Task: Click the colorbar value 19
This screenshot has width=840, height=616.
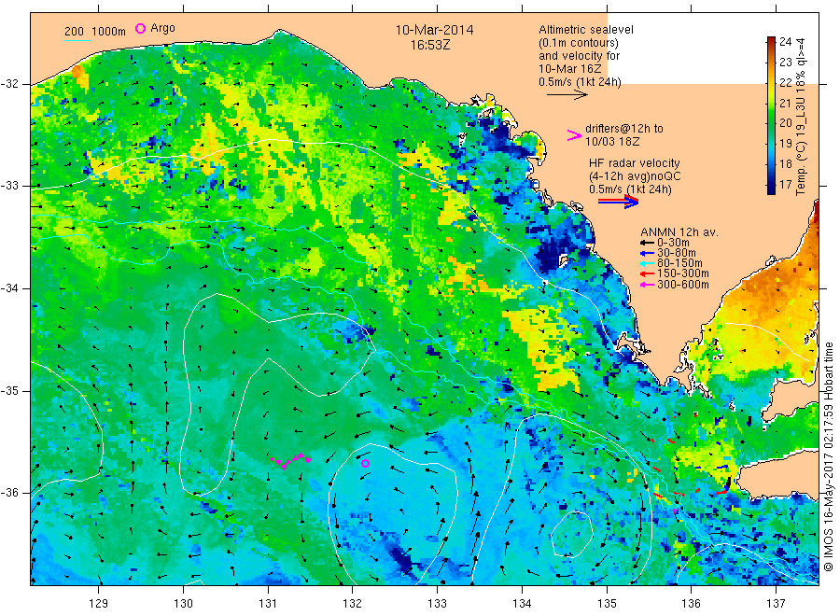Action: click(x=785, y=143)
